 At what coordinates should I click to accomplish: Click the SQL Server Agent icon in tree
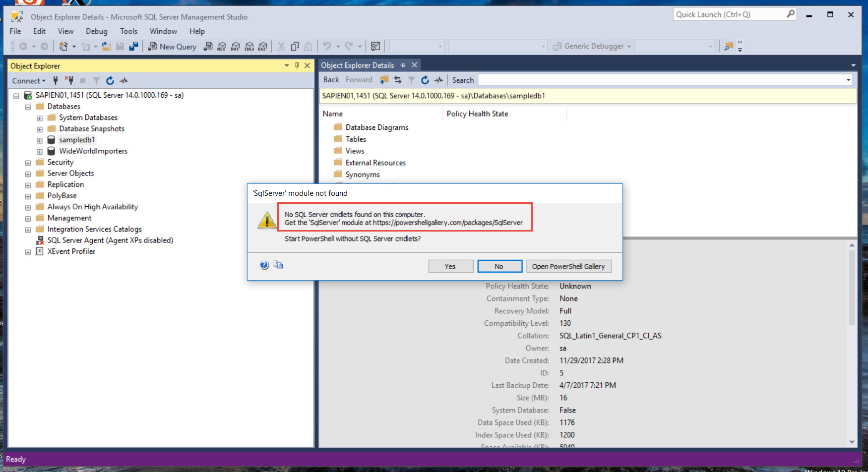pos(40,240)
